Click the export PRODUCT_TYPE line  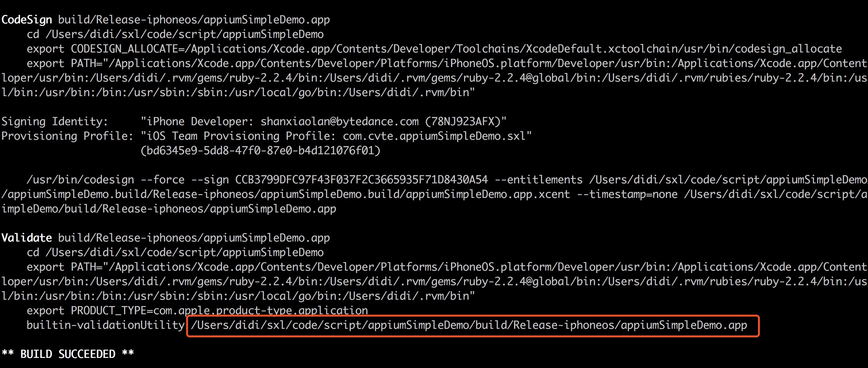[197, 311]
